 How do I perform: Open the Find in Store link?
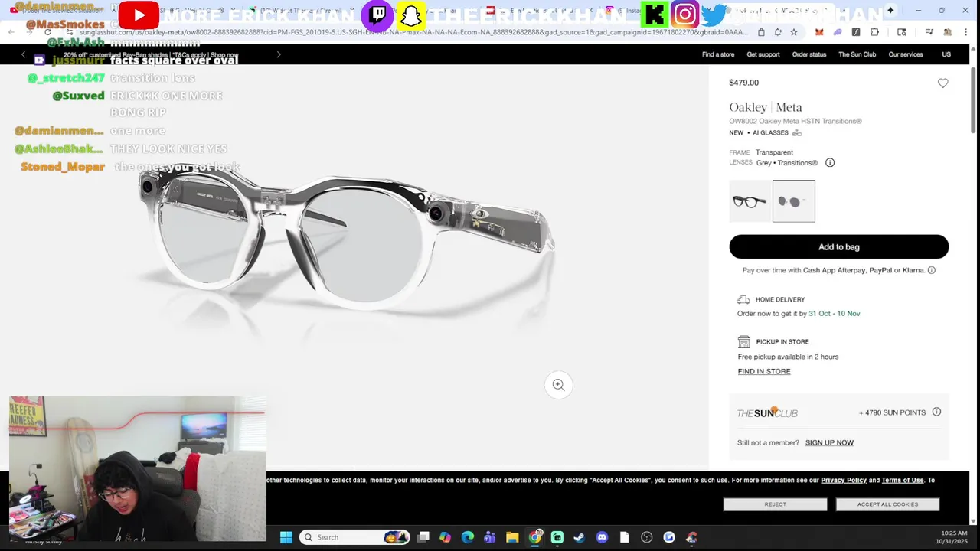pyautogui.click(x=764, y=371)
